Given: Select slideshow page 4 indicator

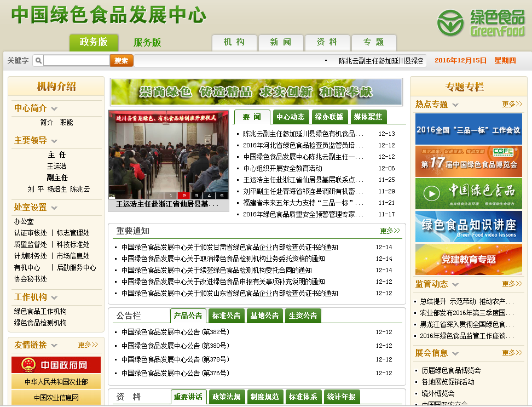Looking at the screenshot, I should pyautogui.click(x=209, y=196).
